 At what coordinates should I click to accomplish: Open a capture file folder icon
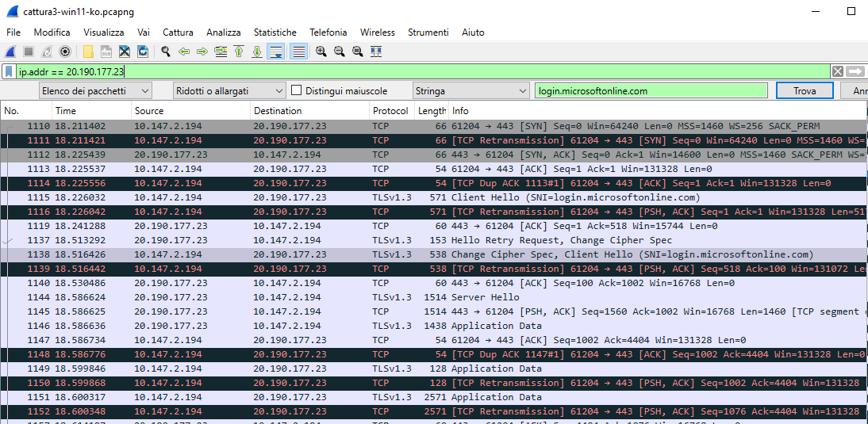88,52
